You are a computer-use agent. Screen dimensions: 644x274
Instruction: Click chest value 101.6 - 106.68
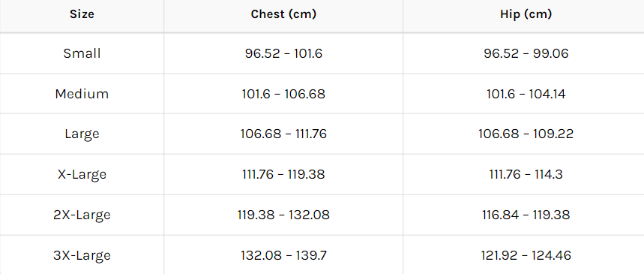point(283,94)
